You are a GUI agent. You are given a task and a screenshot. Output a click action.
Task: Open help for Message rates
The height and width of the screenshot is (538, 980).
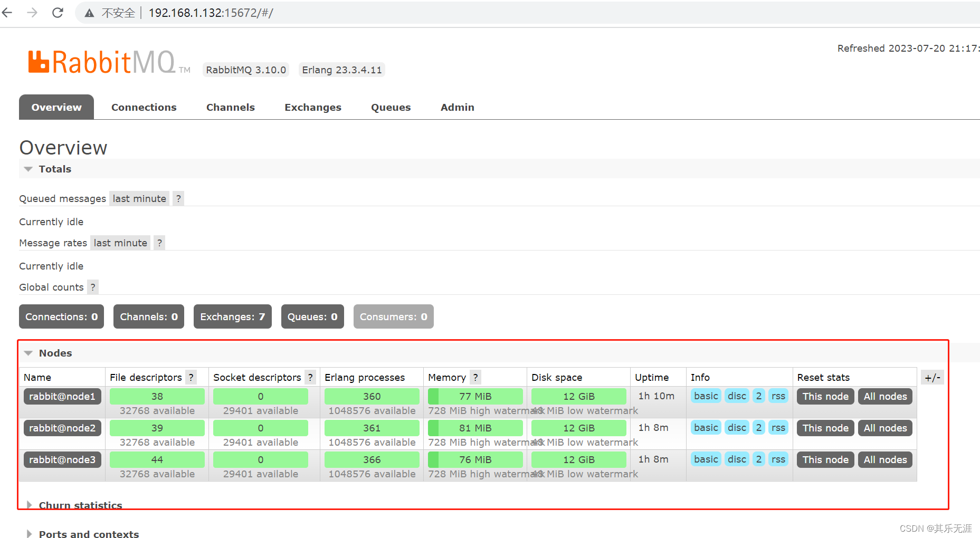[x=159, y=243]
